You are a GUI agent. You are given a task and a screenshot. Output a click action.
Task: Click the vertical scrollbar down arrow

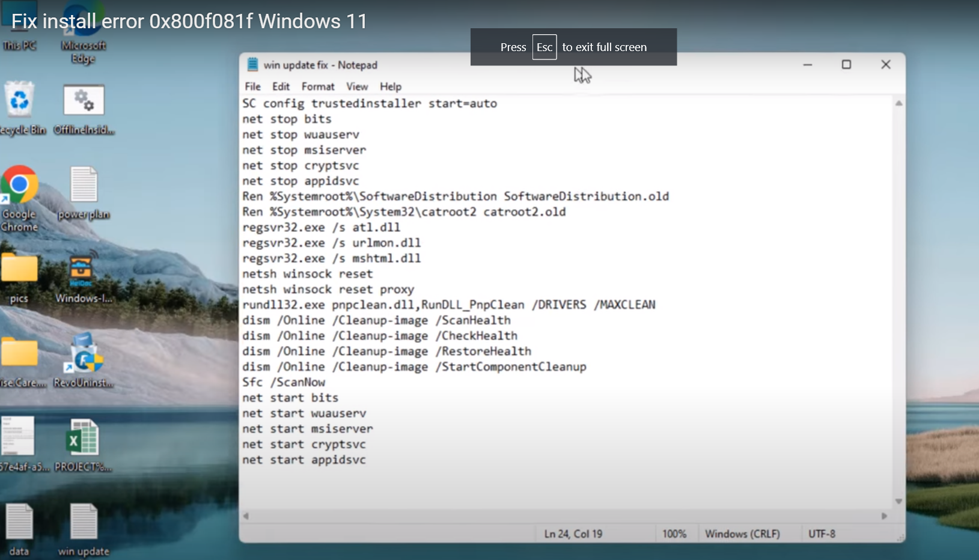coord(898,501)
